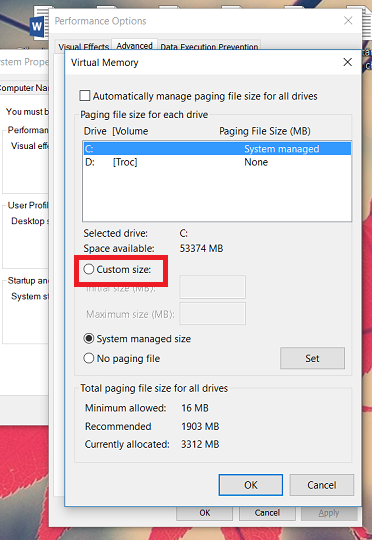
Task: Close the Virtual Memory dialog
Action: 348,62
